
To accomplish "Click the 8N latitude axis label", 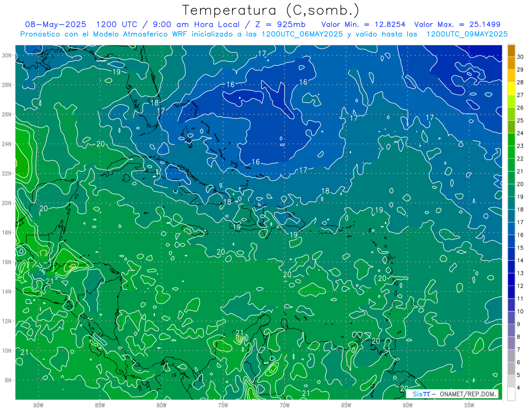I will 8,380.
